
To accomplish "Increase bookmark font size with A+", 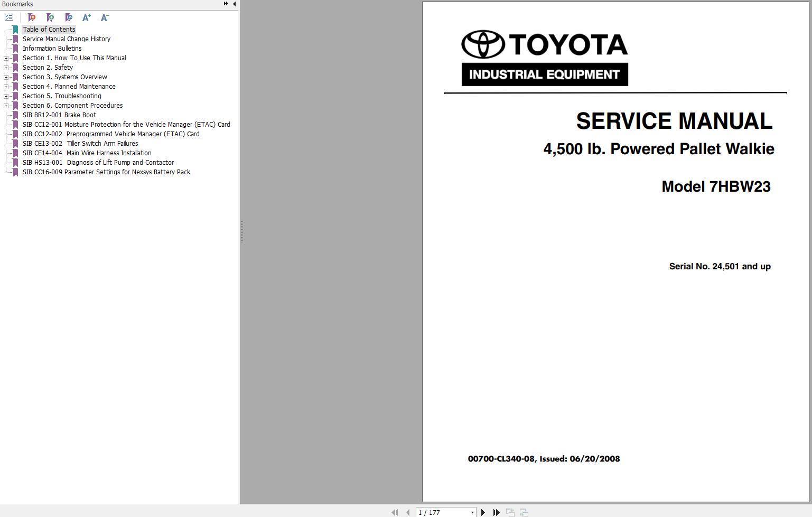I will coord(87,17).
